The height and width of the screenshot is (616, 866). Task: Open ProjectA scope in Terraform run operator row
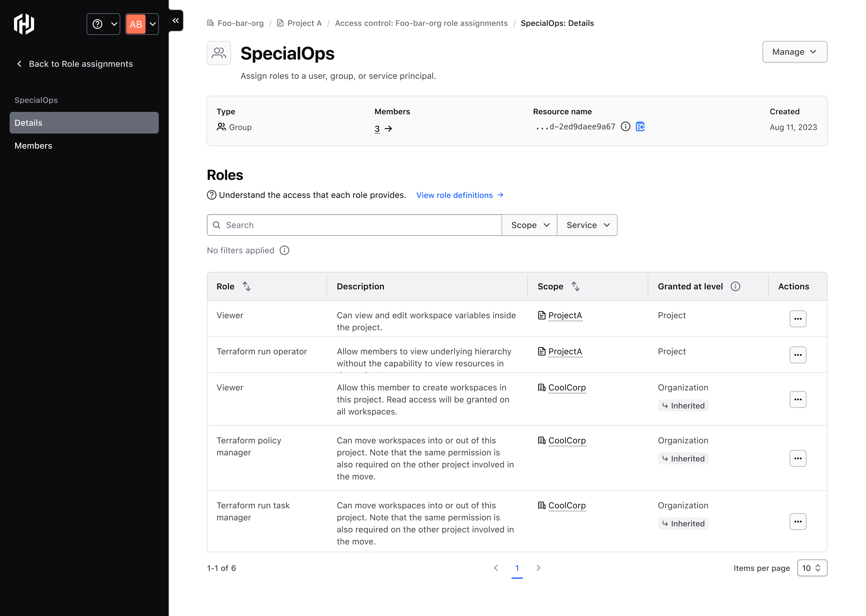click(565, 351)
